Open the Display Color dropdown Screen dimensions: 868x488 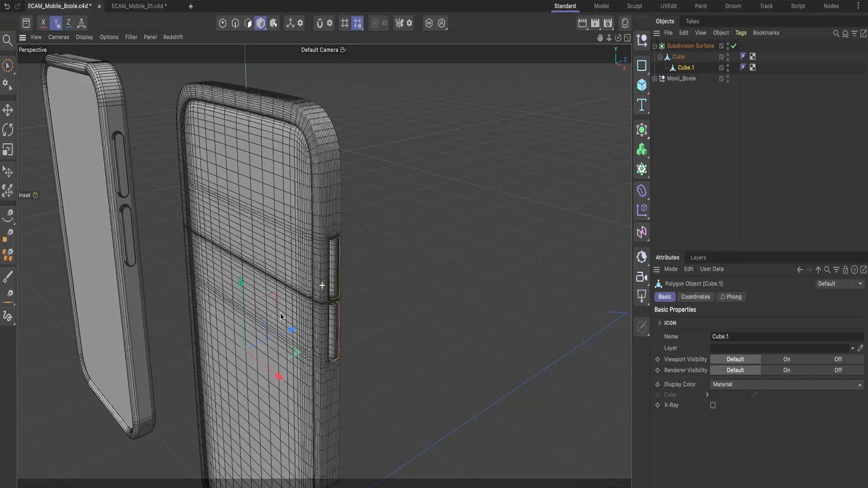point(786,385)
